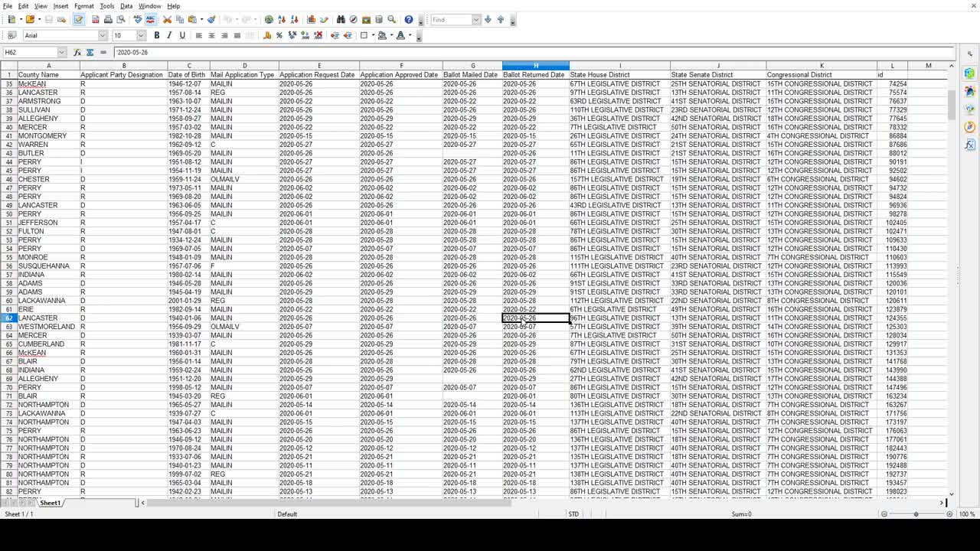Viewport: 980px width, 551px height.
Task: Click the New document icon
Action: [x=11, y=19]
